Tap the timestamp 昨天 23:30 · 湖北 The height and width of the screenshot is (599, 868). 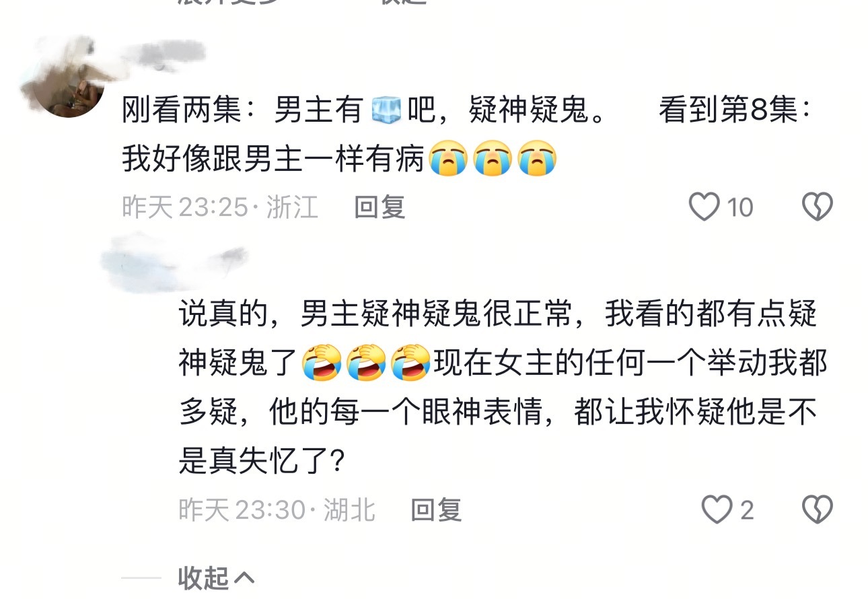[277, 510]
